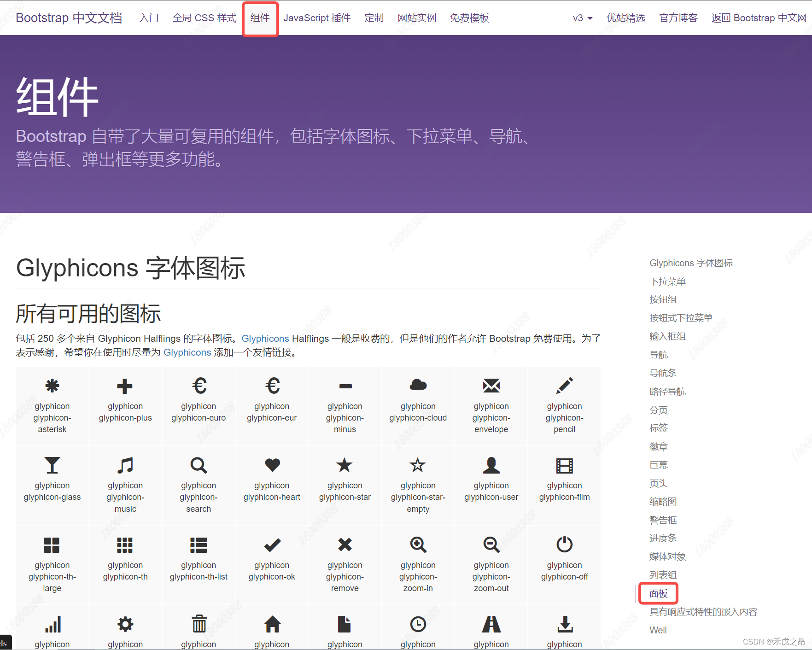Jump to 分页 in sidebar
812x650 pixels.
point(658,410)
